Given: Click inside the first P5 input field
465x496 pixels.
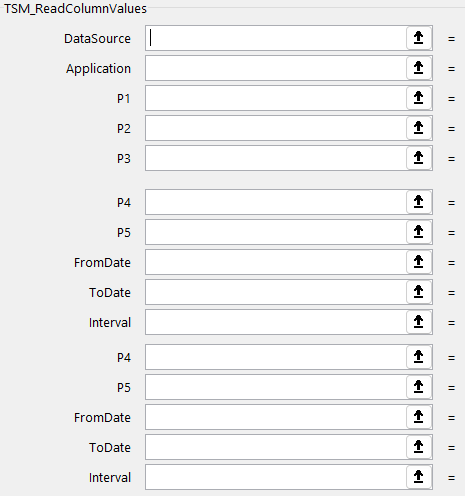Looking at the screenshot, I should [x=276, y=232].
